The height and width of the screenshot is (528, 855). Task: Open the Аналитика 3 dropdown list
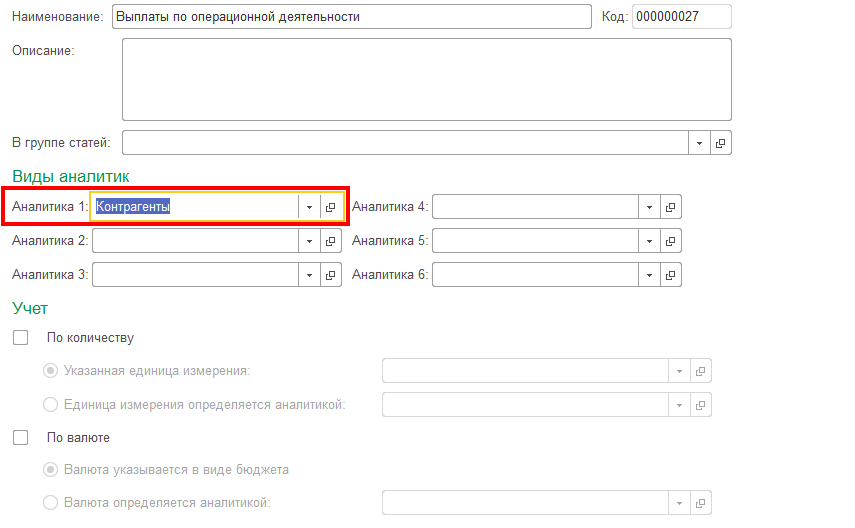pos(309,274)
